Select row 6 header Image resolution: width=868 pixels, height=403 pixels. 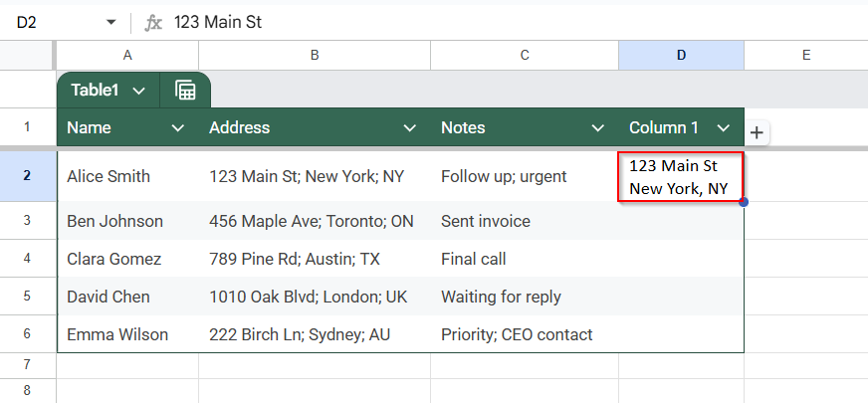point(27,333)
